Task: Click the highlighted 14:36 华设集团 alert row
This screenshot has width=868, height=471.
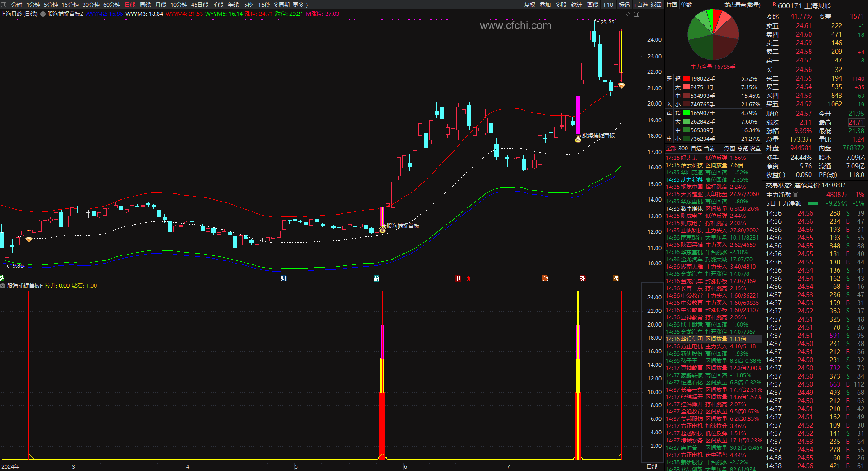Action: click(x=713, y=339)
